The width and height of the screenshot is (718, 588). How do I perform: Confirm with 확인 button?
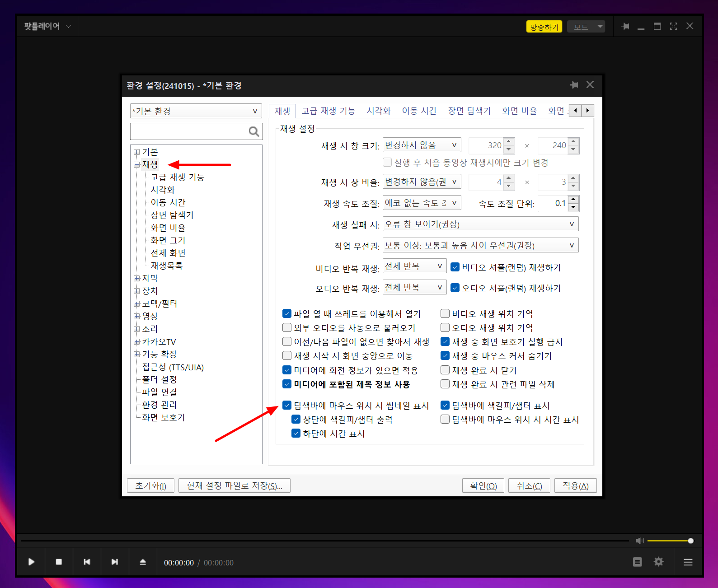[483, 485]
